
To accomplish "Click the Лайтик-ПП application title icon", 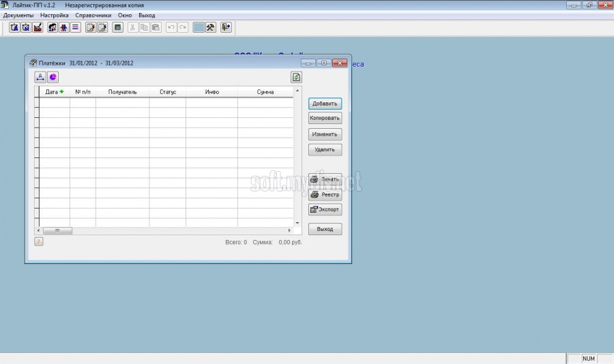I will click(x=5, y=5).
